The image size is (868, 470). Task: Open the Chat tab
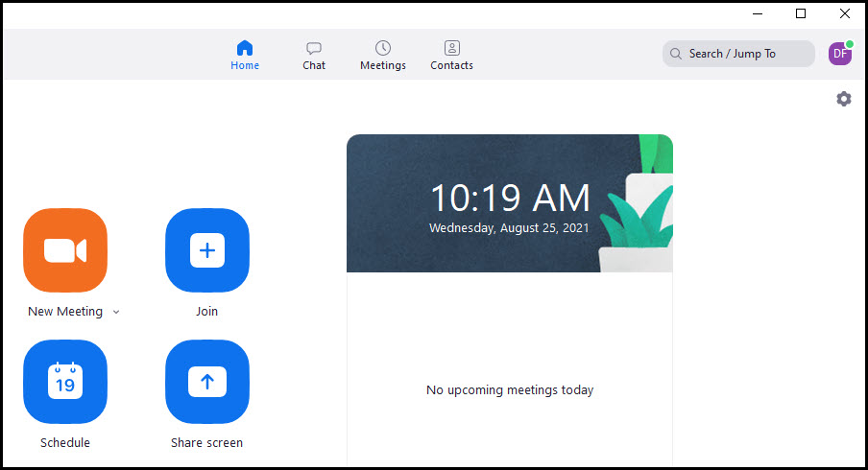(x=314, y=56)
